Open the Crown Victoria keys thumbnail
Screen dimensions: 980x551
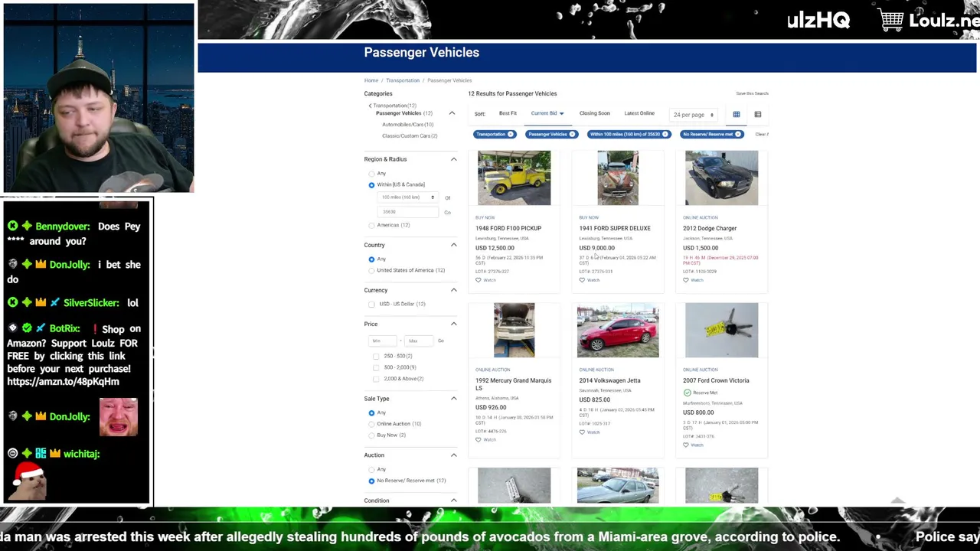721,331
